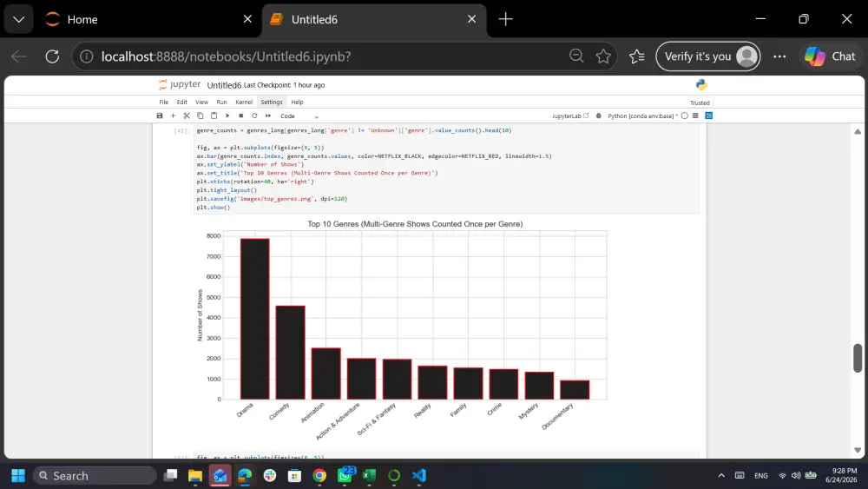Run the selected cell with play icon
Image resolution: width=868 pixels, height=489 pixels.
point(227,116)
